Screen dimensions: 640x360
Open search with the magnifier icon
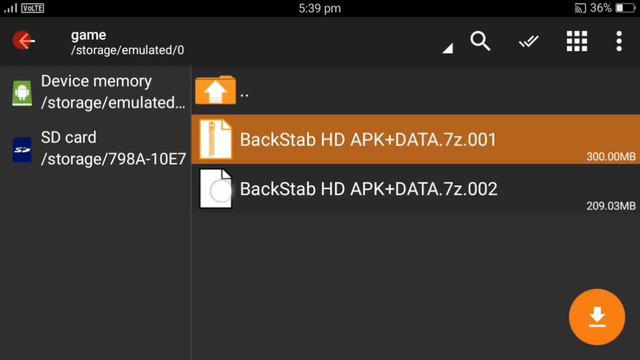click(480, 41)
